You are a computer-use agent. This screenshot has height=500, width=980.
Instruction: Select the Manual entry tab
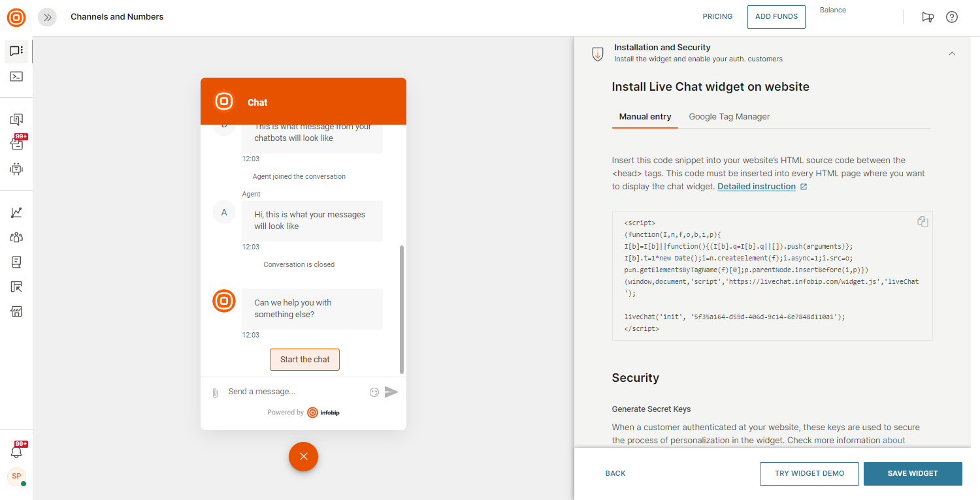[x=645, y=117]
